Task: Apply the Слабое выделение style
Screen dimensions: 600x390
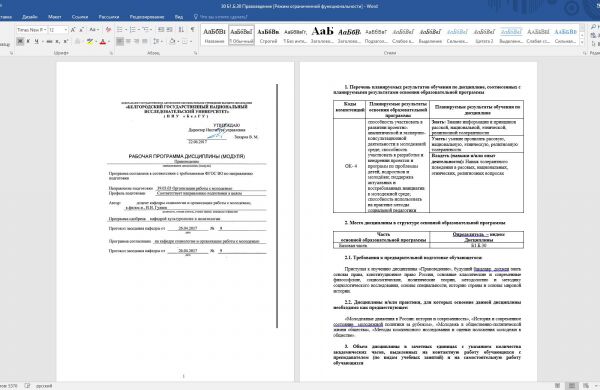Action: click(x=403, y=35)
